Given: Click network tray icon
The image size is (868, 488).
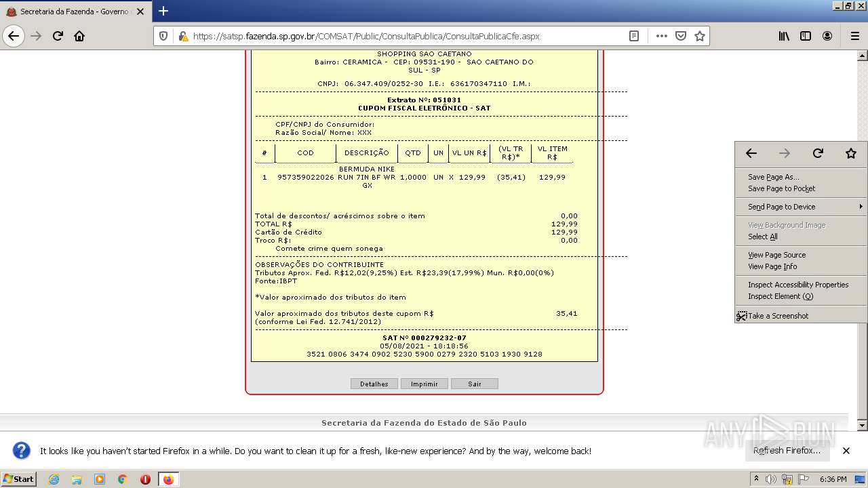Looking at the screenshot, I should [788, 479].
